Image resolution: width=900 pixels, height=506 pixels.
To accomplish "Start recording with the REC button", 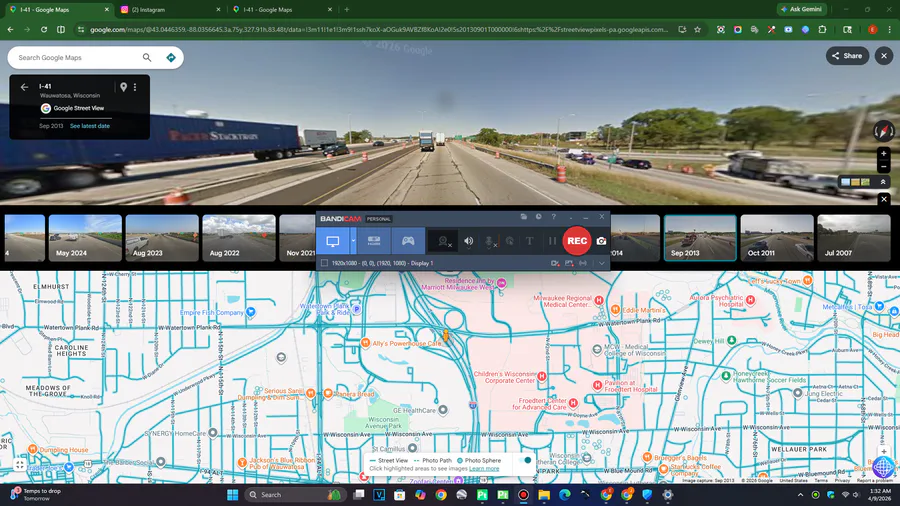I will (x=577, y=241).
